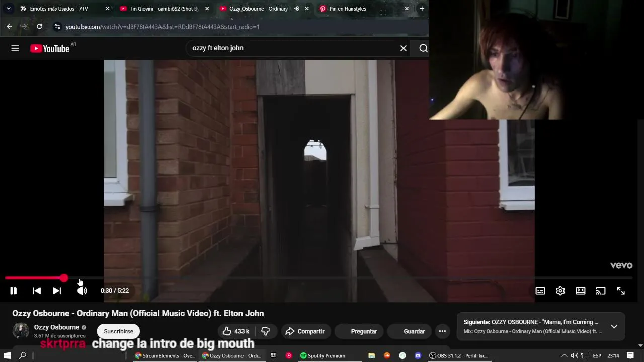Open the YouTube hamburger guide menu
Screen dimensions: 644x362
15,48
